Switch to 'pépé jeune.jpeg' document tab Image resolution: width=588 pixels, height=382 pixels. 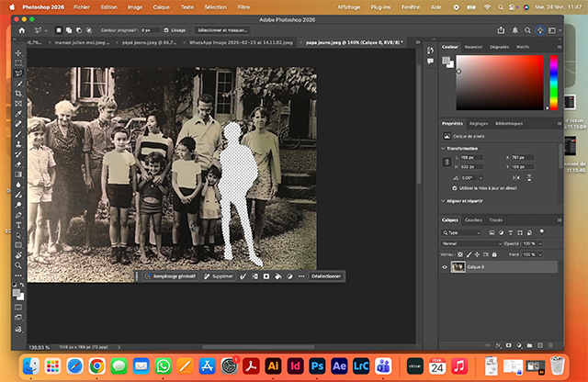pos(149,43)
